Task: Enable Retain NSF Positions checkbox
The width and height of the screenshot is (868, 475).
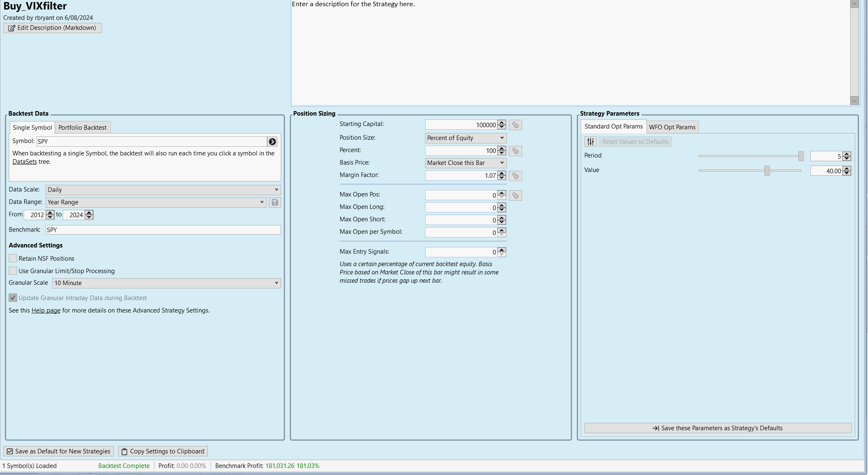Action: [x=13, y=258]
